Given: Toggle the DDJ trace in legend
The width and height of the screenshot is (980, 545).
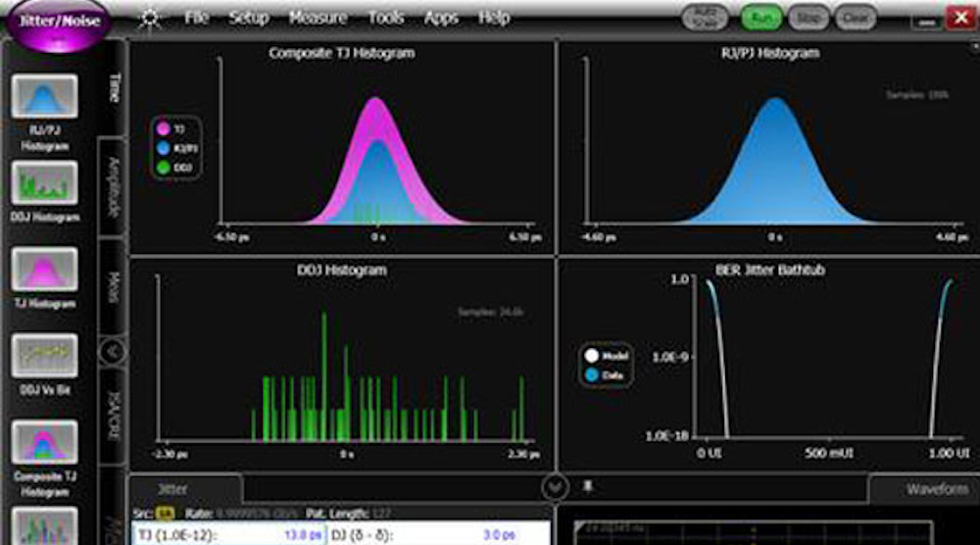Looking at the screenshot, I should (x=164, y=168).
